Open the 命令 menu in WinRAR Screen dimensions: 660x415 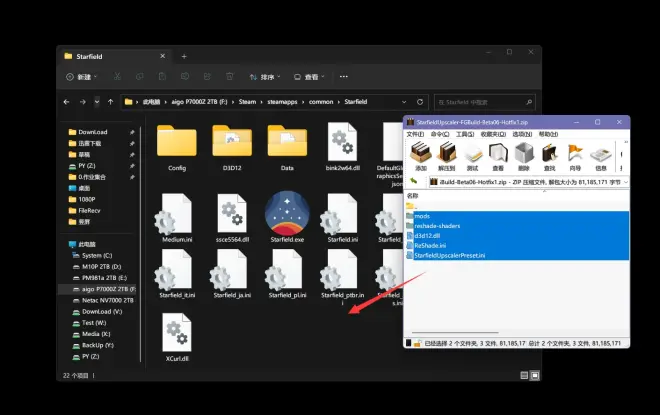(440, 134)
